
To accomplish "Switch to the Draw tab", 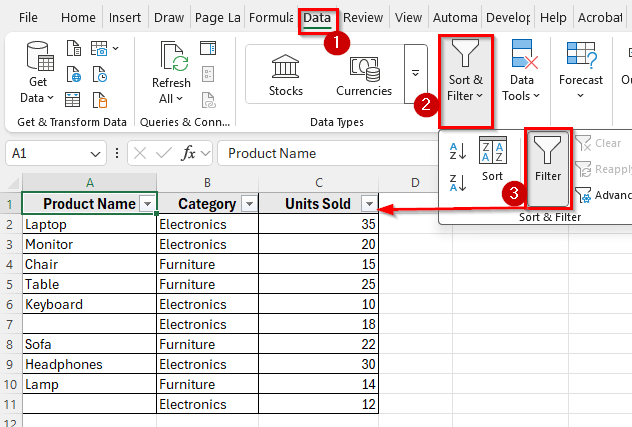I will tap(169, 18).
